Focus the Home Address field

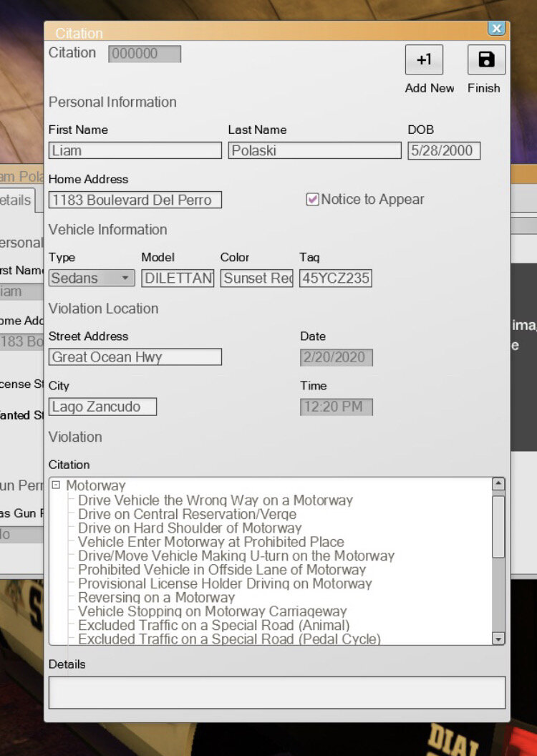click(135, 200)
